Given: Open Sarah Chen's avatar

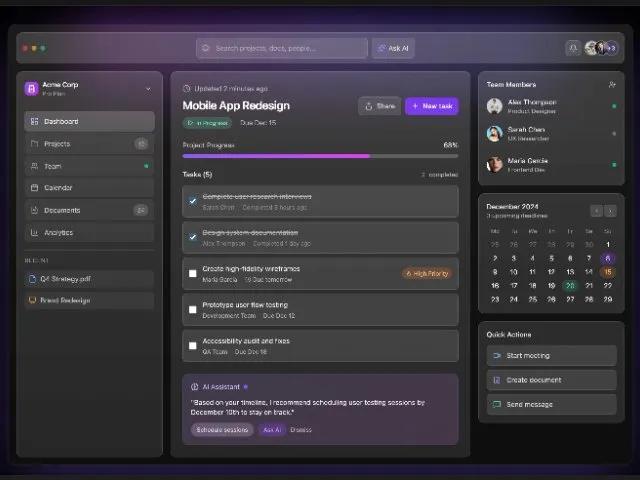Looking at the screenshot, I should 495,133.
